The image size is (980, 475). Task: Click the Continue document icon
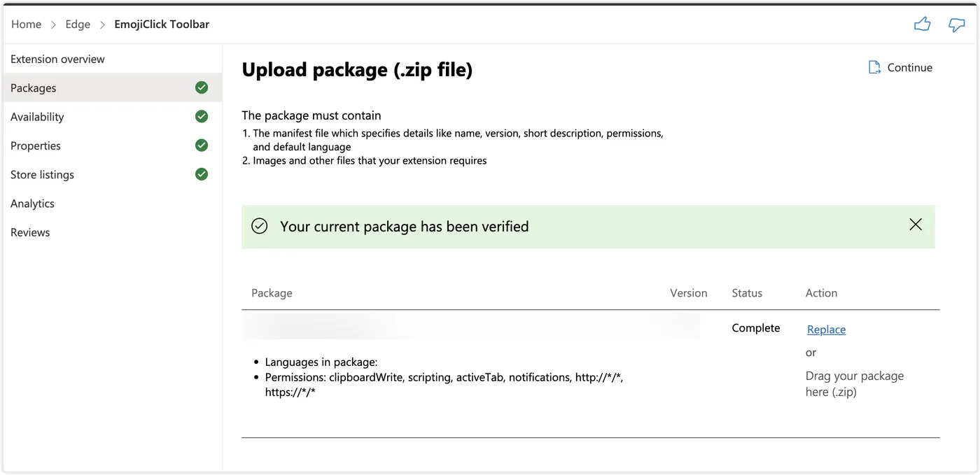(x=874, y=67)
